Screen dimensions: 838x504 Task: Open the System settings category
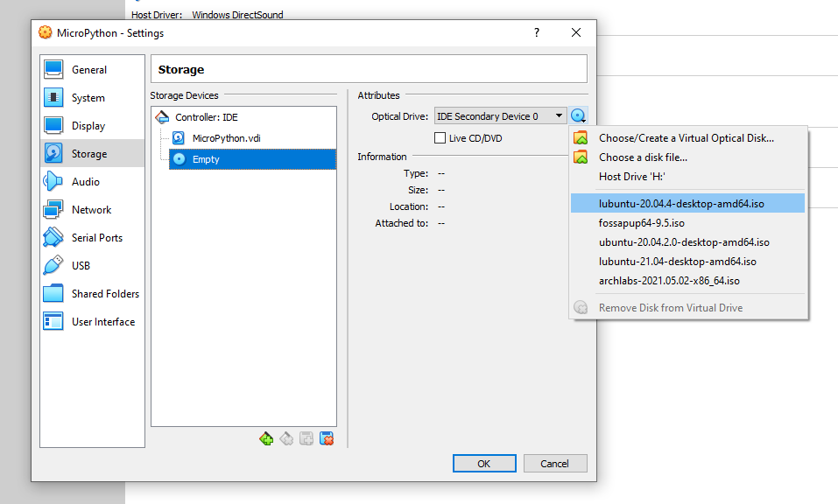pos(92,98)
